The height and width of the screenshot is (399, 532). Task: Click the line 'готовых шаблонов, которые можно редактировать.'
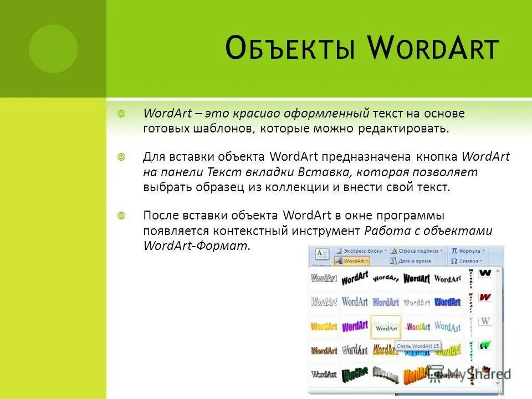(x=296, y=129)
